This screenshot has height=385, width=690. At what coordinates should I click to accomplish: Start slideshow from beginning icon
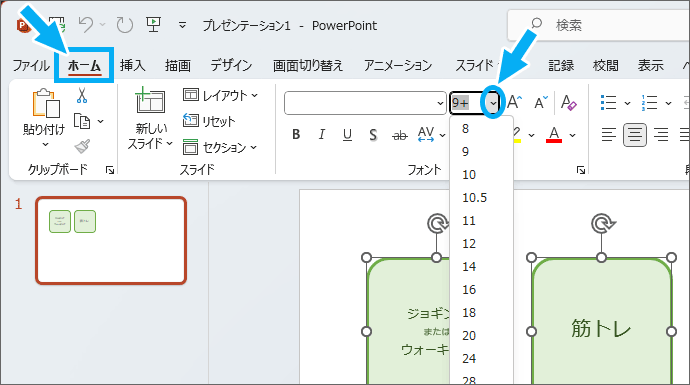coord(153,25)
